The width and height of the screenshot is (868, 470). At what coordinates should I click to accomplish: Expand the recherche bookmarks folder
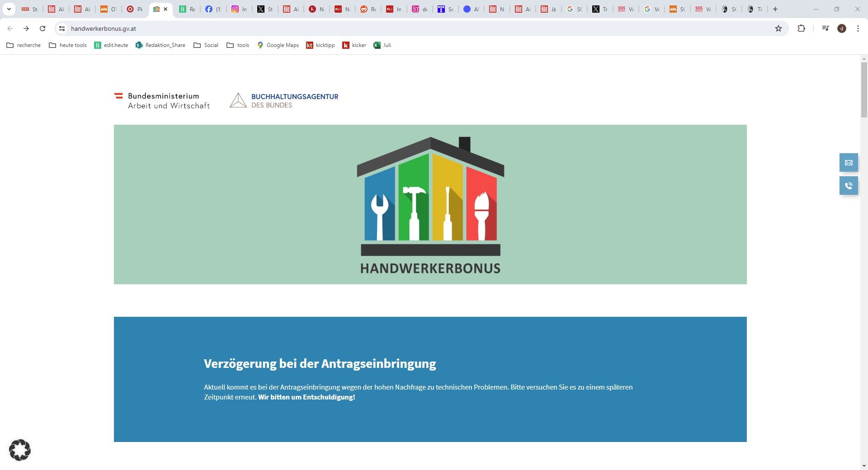tap(23, 45)
